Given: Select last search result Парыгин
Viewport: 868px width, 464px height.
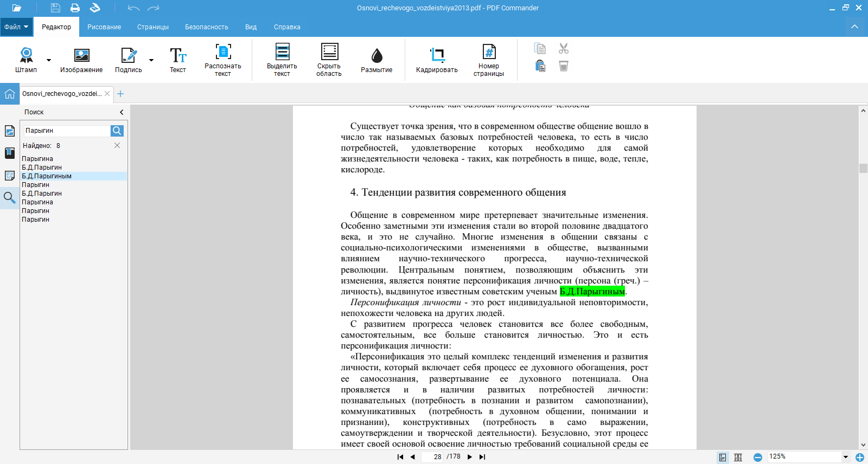Looking at the screenshot, I should point(36,220).
